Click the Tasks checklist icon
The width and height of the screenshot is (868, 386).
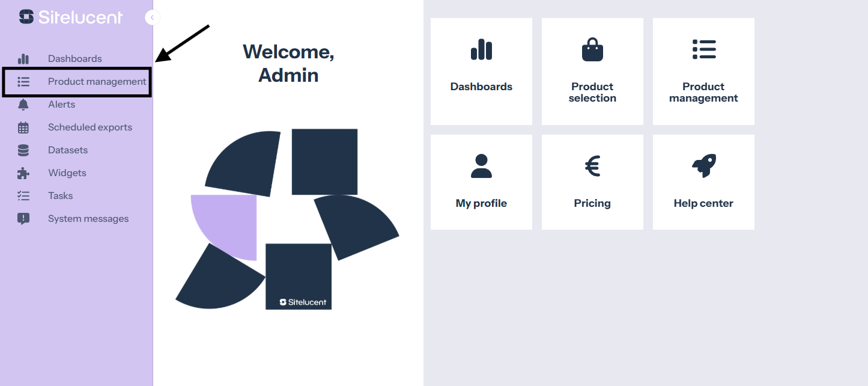pos(23,196)
